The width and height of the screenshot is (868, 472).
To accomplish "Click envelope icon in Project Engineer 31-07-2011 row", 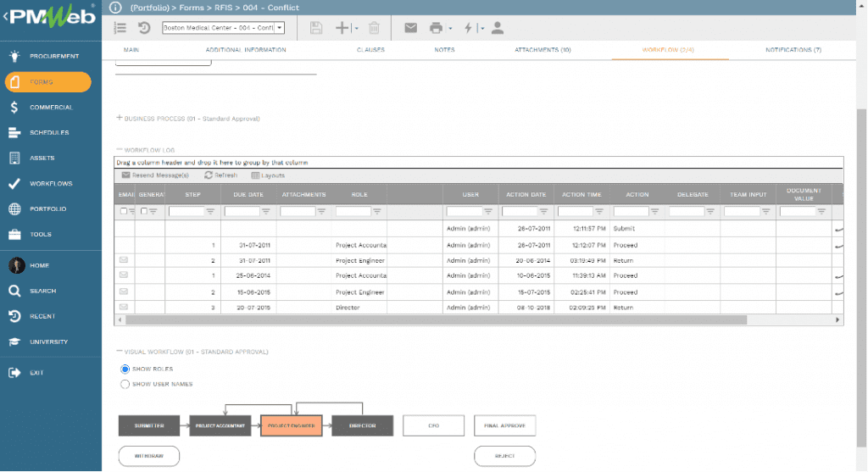I will coord(124,259).
